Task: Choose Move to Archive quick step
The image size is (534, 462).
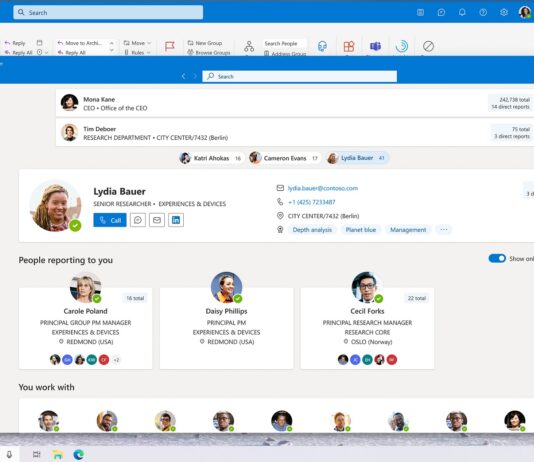Action: 80,43
